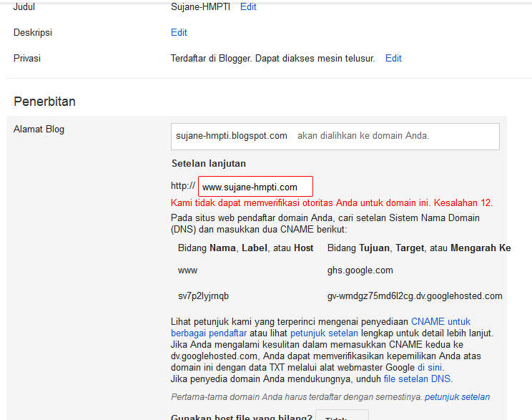The width and height of the screenshot is (532, 420).
Task: Click Edit link in the Deskripsi row
Action: [179, 33]
